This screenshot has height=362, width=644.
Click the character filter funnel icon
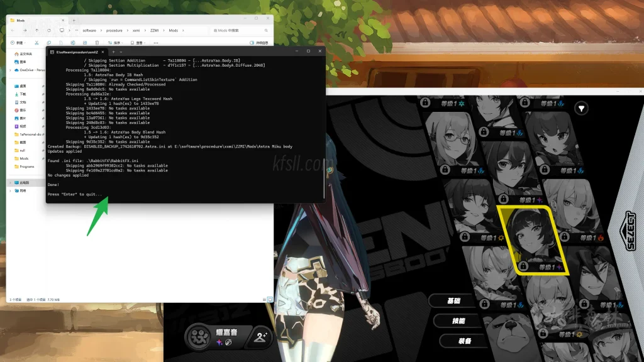point(582,108)
